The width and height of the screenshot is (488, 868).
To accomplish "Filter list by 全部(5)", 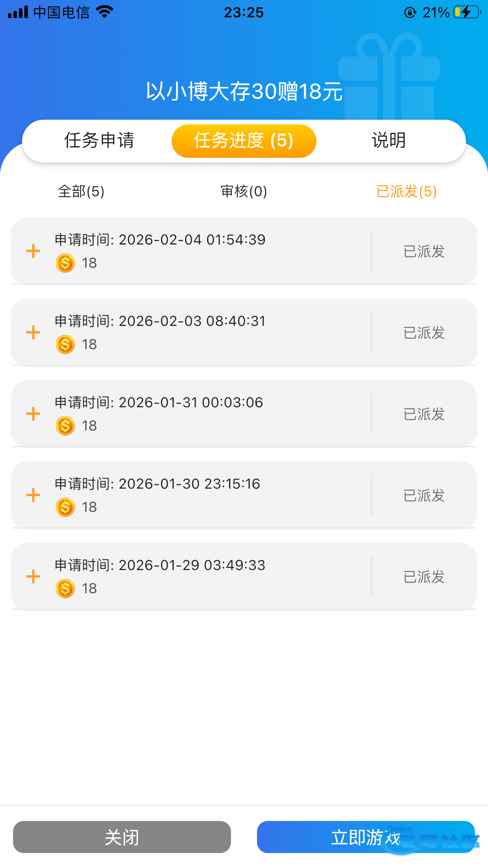I will click(81, 191).
